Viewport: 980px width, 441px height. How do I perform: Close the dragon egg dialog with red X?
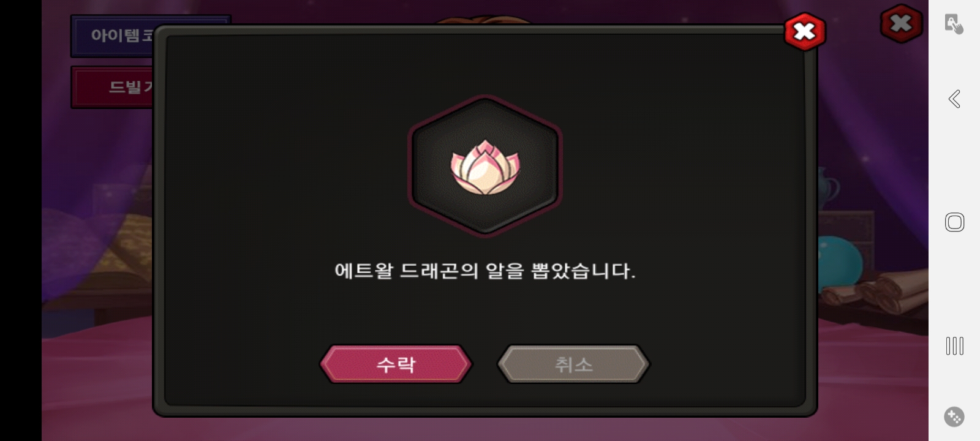(805, 31)
